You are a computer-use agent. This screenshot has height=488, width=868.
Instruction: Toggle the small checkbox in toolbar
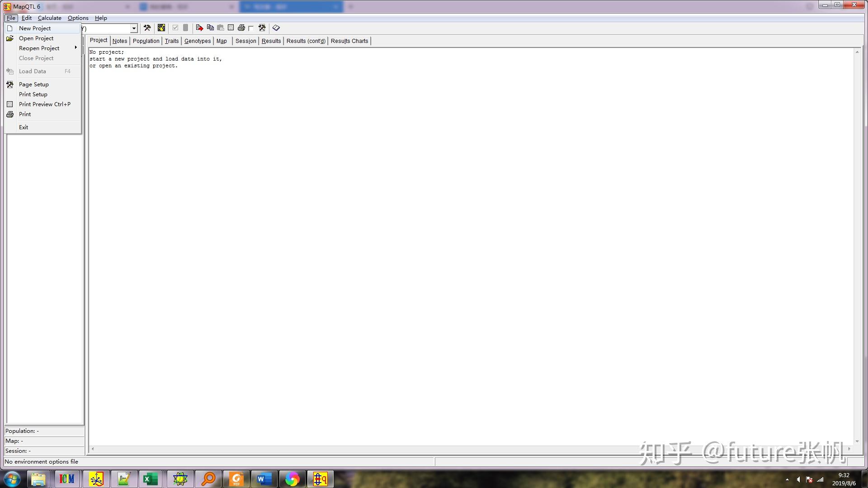click(x=251, y=28)
